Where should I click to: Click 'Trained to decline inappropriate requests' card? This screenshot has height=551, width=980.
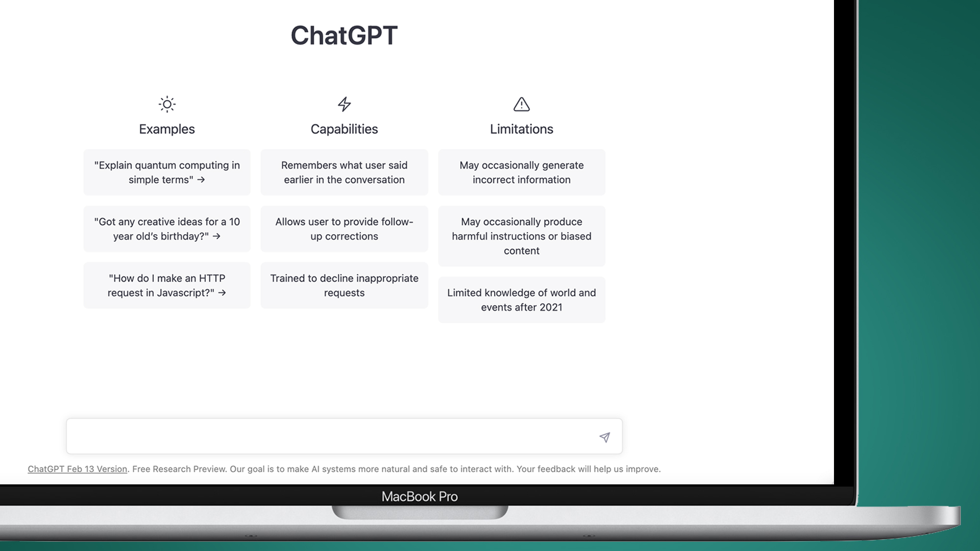(344, 285)
